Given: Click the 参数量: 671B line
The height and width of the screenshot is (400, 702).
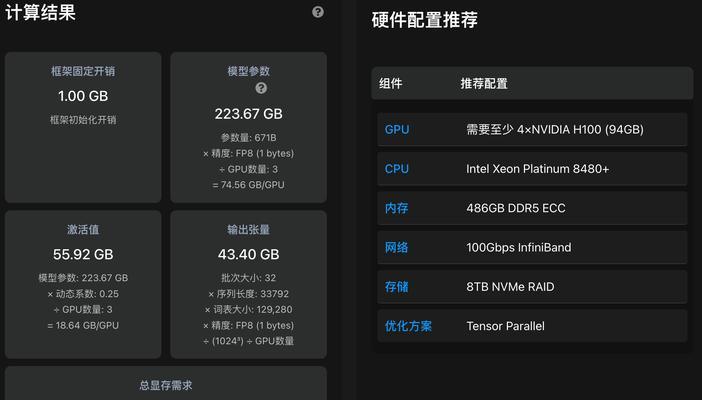Looking at the screenshot, I should (x=248, y=138).
